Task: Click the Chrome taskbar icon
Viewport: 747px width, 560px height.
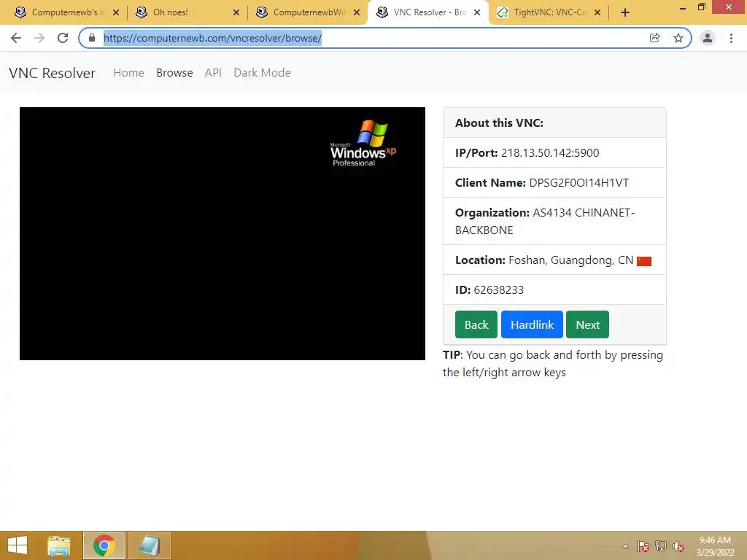Action: coord(104,545)
